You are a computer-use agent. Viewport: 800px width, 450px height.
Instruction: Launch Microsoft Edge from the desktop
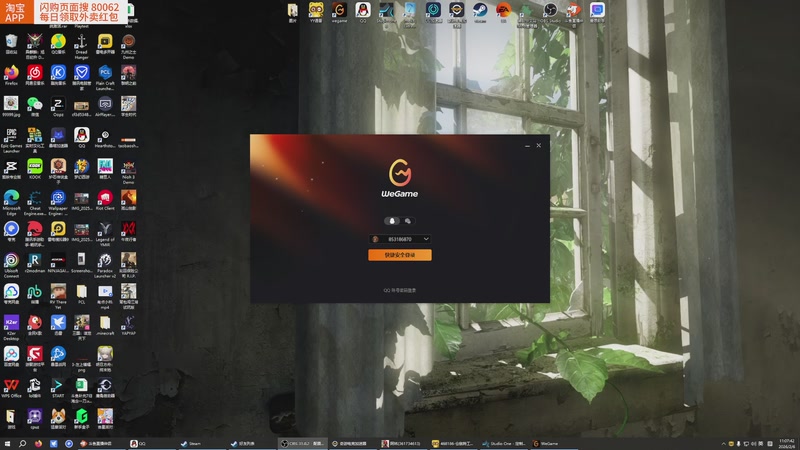(11, 202)
